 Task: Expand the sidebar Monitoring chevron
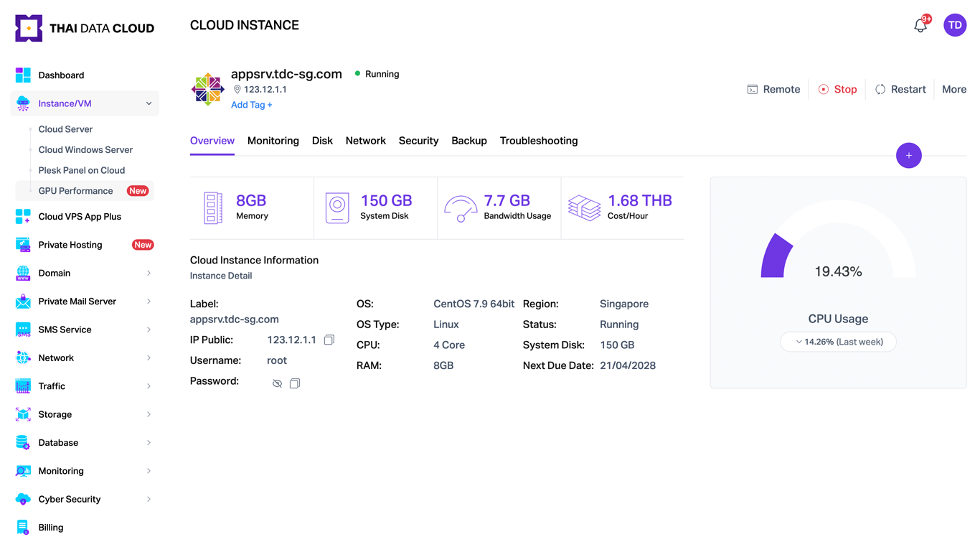click(149, 471)
